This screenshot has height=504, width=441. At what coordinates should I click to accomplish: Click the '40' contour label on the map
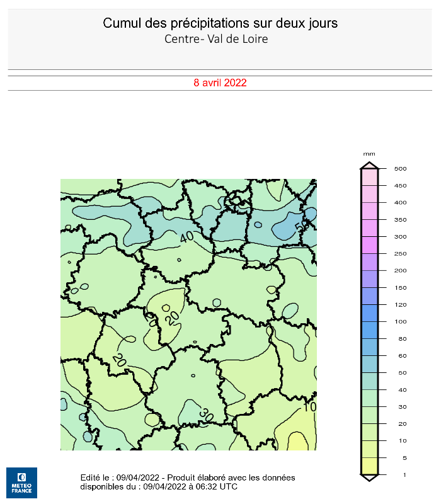(x=186, y=238)
